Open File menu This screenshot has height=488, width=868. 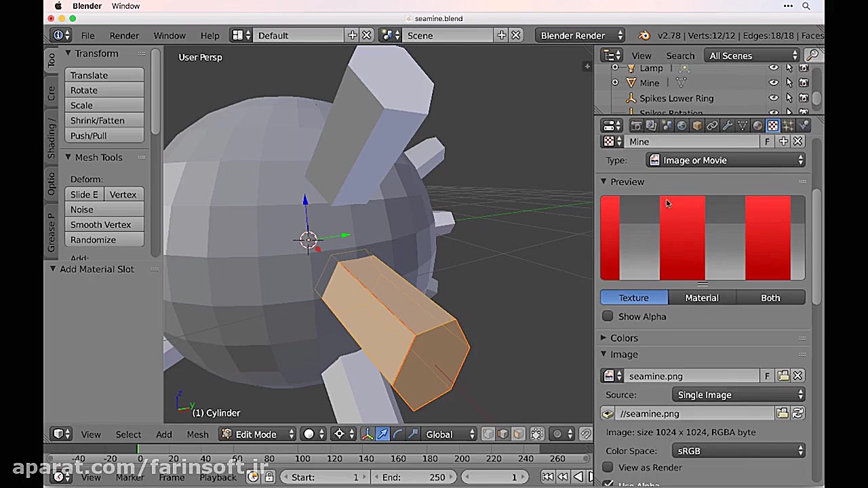coord(87,35)
